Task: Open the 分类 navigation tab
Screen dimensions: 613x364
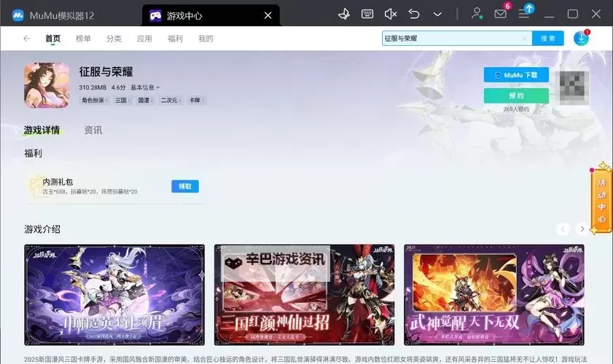Action: (114, 39)
